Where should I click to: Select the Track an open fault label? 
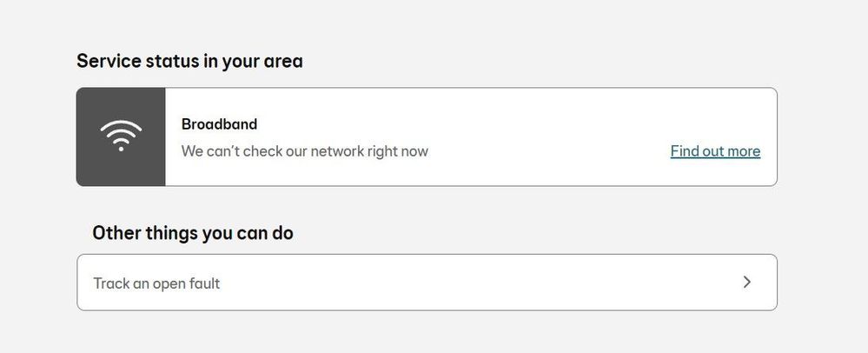click(x=156, y=283)
